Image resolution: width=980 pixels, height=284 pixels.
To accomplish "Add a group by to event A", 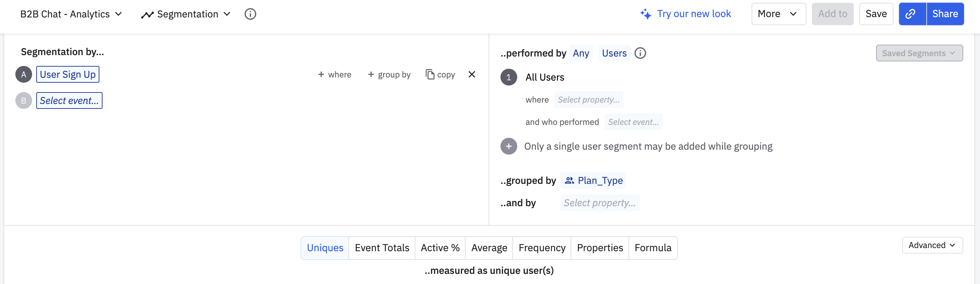I will pos(389,74).
